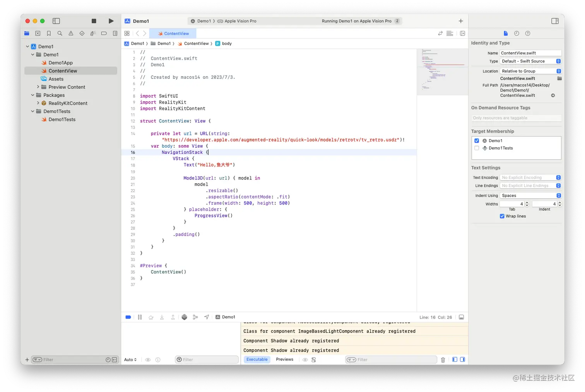Viewport: 585px width, 392px height.
Task: Collapse the Demo1 group folder
Action: point(32,55)
